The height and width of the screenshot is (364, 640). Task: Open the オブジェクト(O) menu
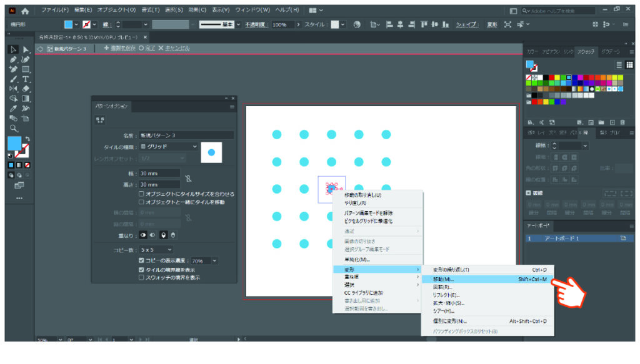116,10
